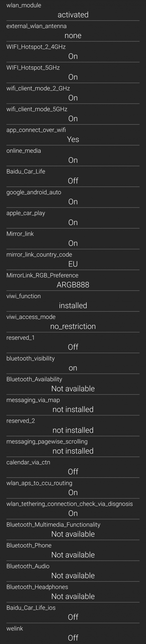Enable Baidu_Car_Life Off value

tap(73, 181)
